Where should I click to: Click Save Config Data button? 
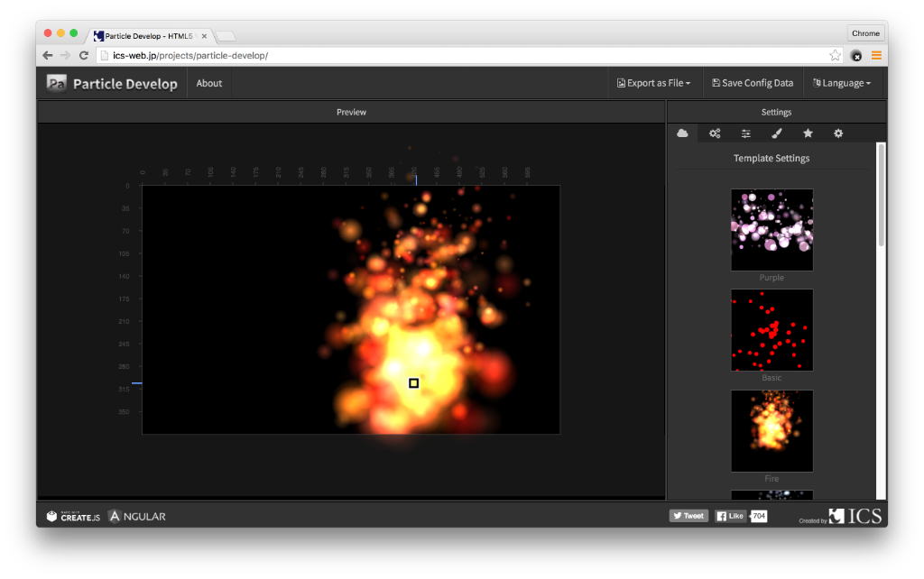click(x=753, y=83)
